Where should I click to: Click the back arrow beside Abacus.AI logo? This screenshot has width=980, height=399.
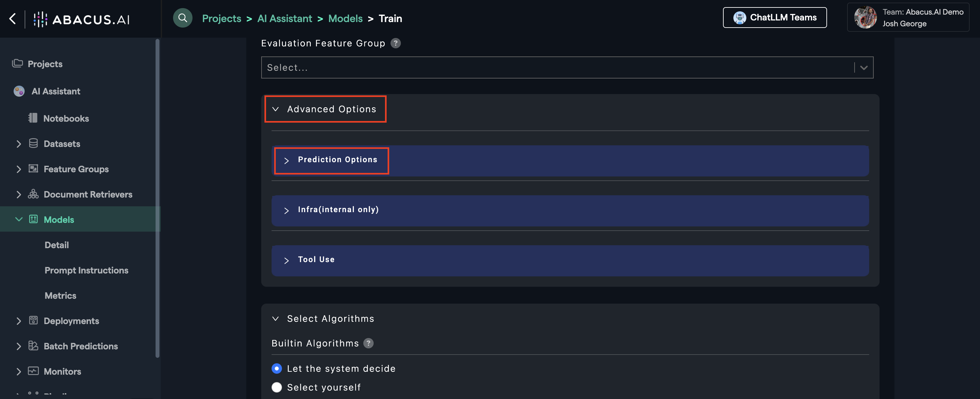13,19
